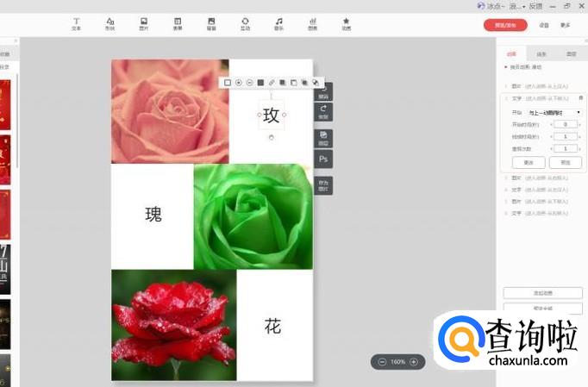Image resolution: width=588 pixels, height=387 pixels.
Task: Switch to the first animation tab in right panel
Action: tap(512, 54)
